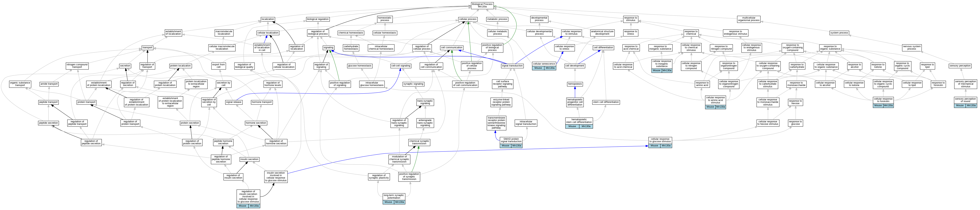
Task: Select the 'system process' node
Action: (x=839, y=33)
